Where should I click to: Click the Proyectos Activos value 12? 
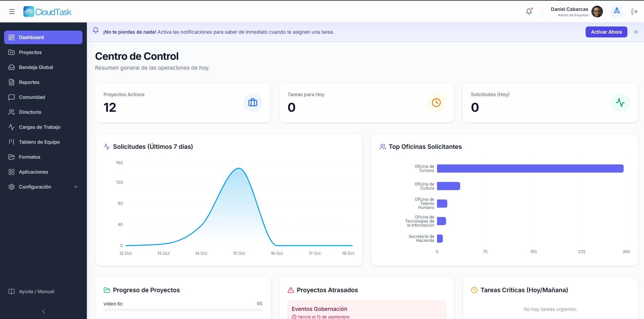click(x=110, y=108)
